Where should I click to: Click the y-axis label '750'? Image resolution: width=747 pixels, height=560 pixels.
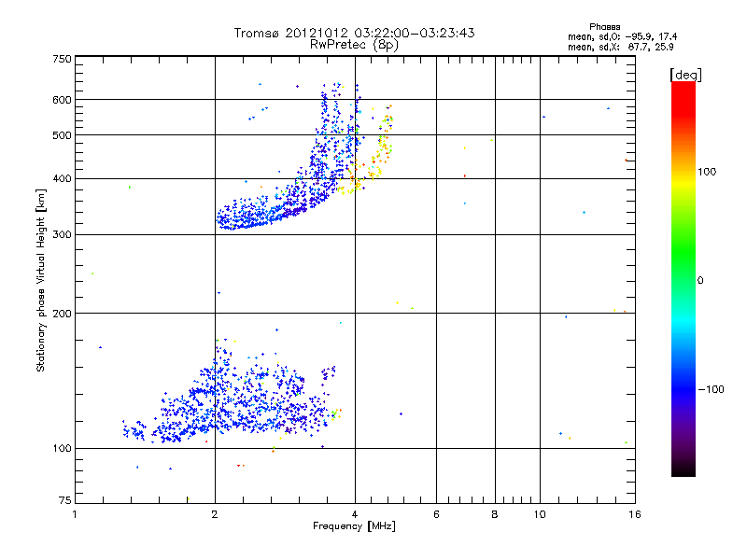[x=62, y=59]
